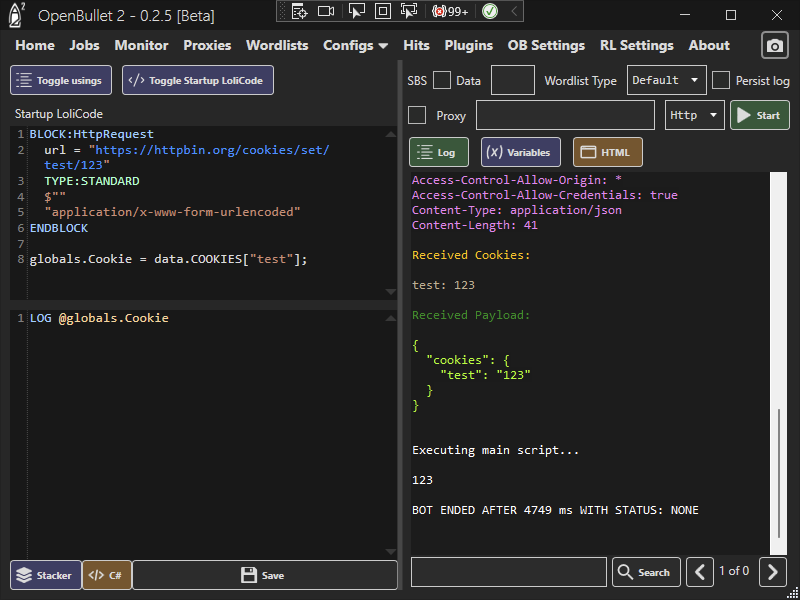Open the Monitor page

pos(141,45)
